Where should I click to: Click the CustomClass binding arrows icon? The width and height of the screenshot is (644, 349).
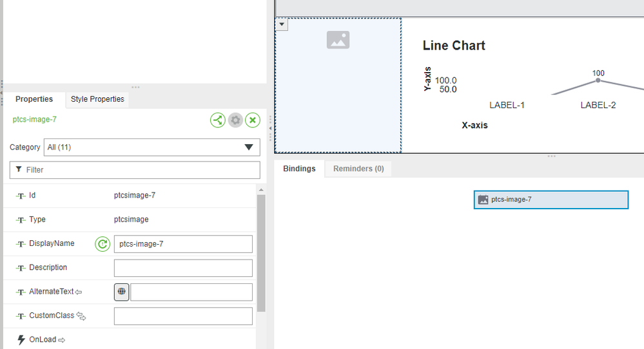(x=81, y=316)
